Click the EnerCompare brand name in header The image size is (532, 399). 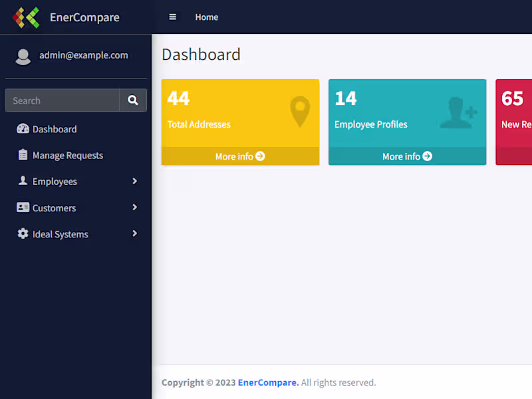pyautogui.click(x=84, y=17)
